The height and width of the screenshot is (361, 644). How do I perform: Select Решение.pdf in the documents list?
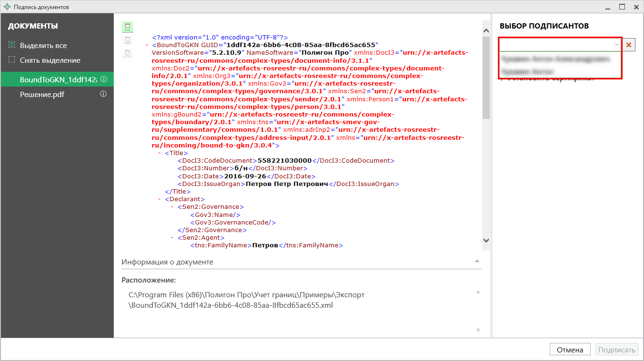(42, 94)
